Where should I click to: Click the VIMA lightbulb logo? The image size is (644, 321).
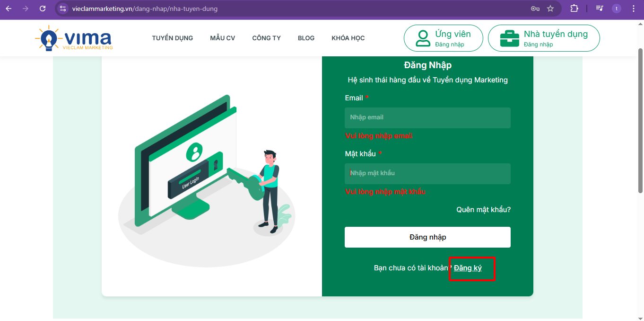(74, 38)
